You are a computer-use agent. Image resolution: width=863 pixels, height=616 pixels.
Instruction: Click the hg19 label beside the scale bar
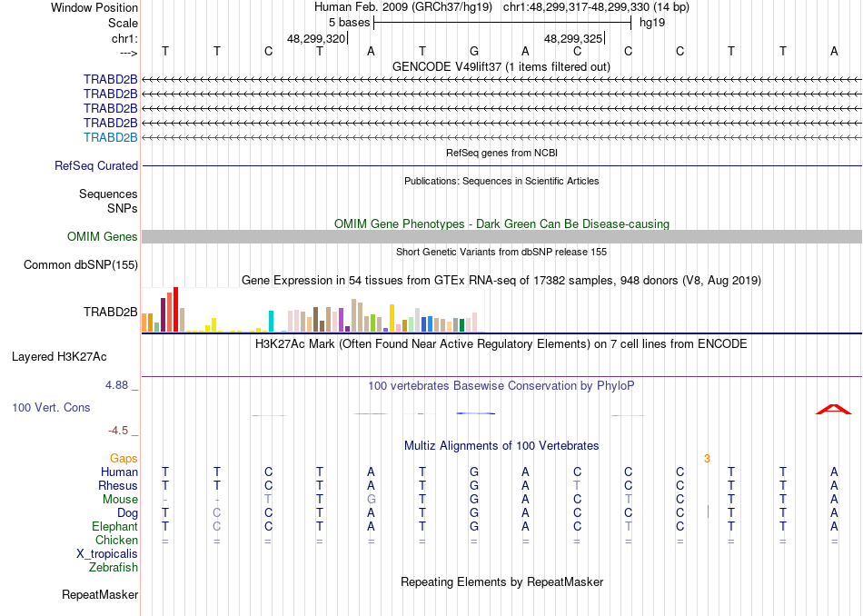coord(652,23)
